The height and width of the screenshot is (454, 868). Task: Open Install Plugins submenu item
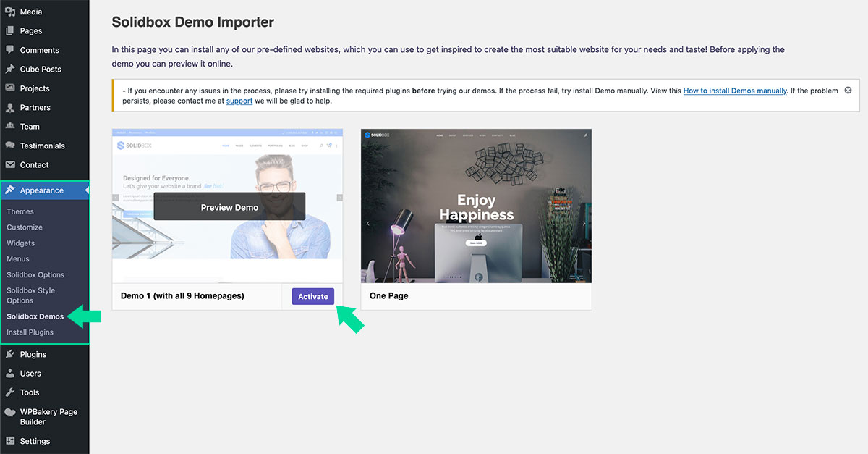30,332
